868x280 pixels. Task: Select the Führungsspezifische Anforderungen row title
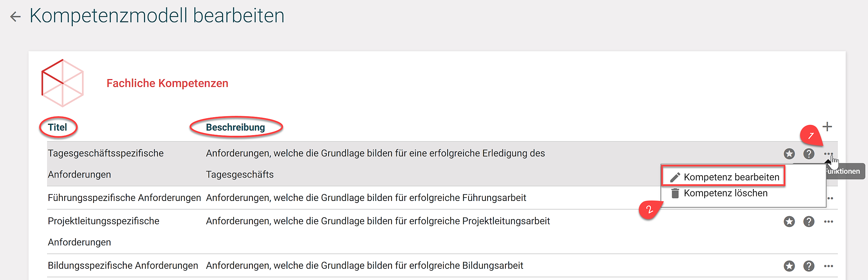(124, 198)
